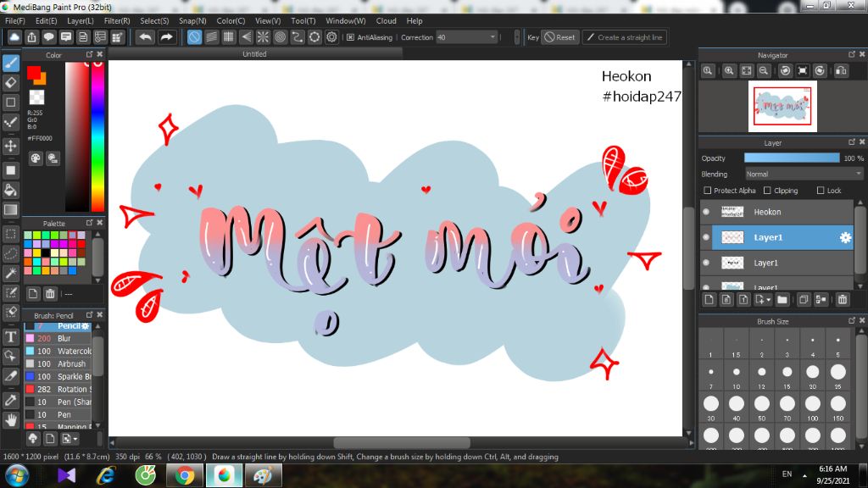Screen dimensions: 868x488
Task: Click the Navigator preview thumbnail
Action: (782, 106)
